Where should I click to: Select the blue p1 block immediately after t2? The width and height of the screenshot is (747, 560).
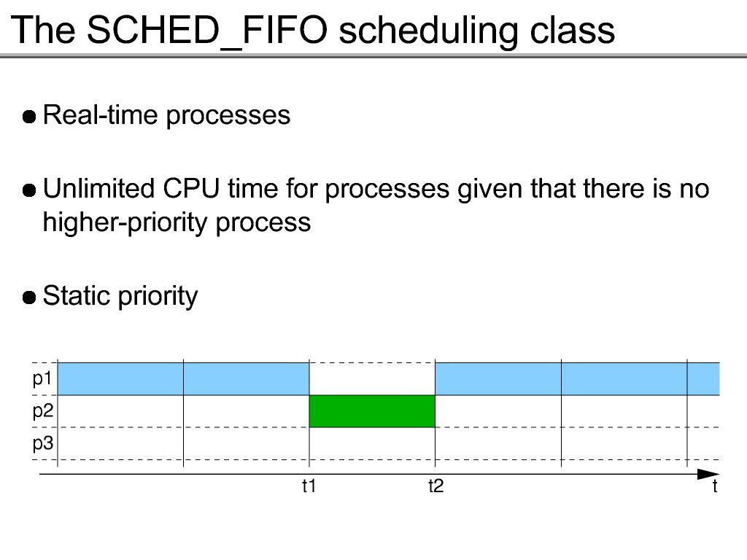click(498, 379)
